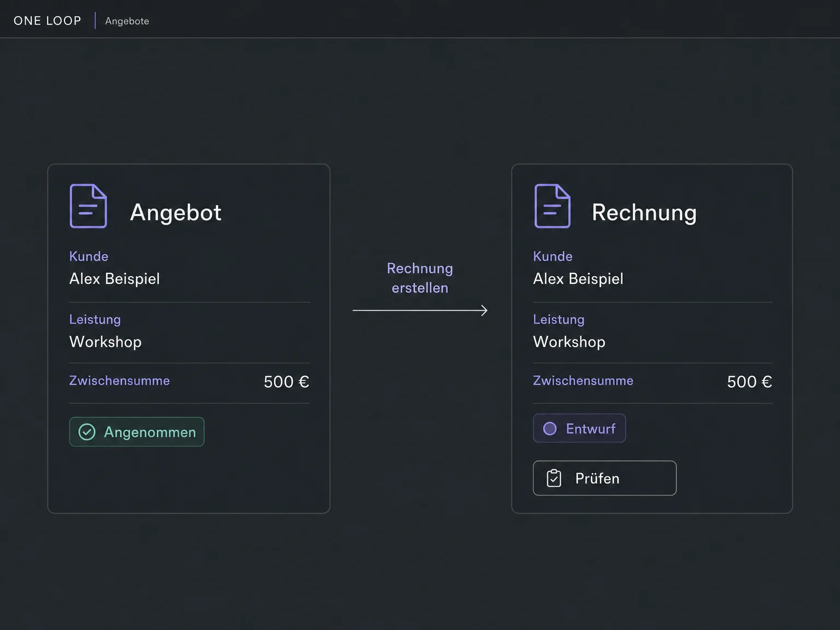Image resolution: width=840 pixels, height=630 pixels.
Task: Click Kunde label in Angebot card
Action: tap(89, 256)
